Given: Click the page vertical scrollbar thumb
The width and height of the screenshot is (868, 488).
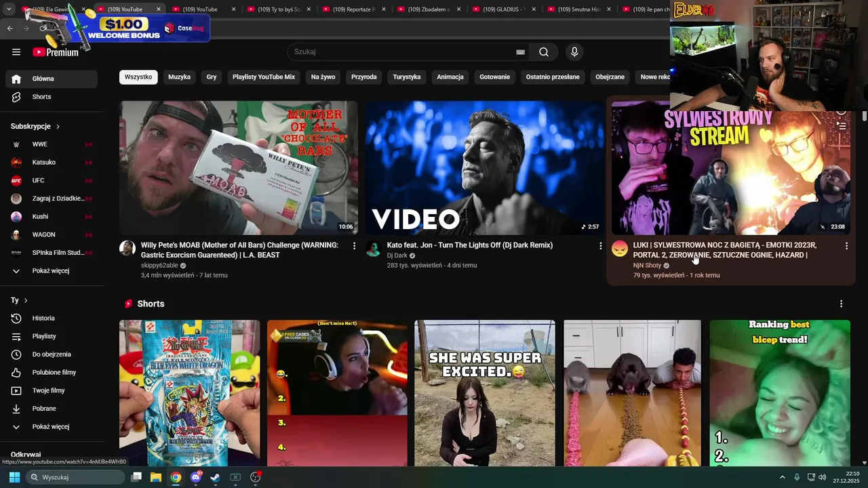Looking at the screenshot, I should pyautogui.click(x=864, y=116).
